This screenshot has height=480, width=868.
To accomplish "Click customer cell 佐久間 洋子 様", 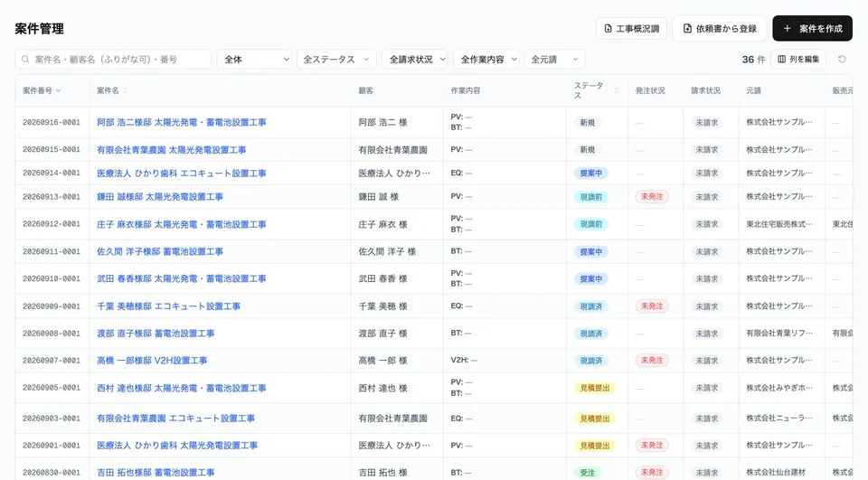I will (x=387, y=251).
